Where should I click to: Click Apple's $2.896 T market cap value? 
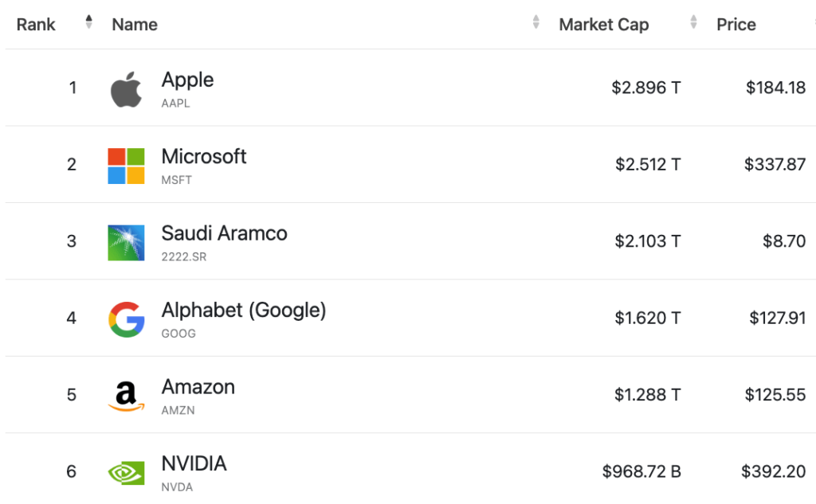[645, 88]
